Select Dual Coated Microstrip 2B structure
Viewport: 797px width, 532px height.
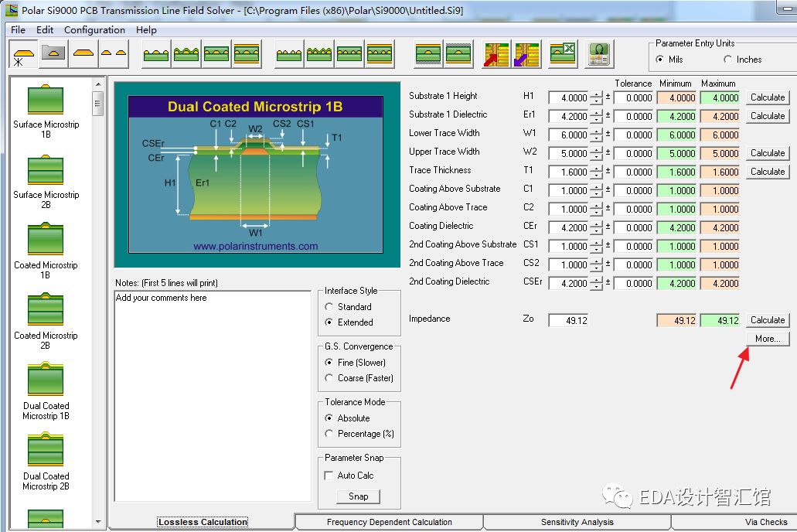coord(46,463)
